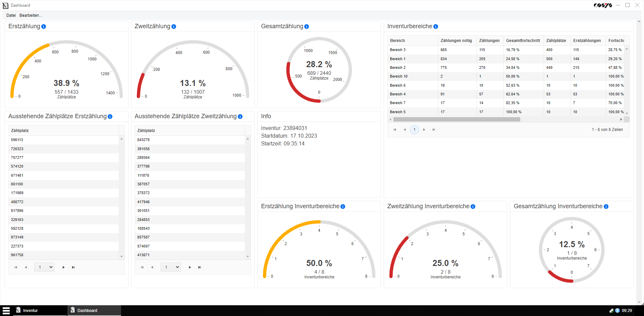Click the taskbar clock 09:29

pyautogui.click(x=627, y=311)
